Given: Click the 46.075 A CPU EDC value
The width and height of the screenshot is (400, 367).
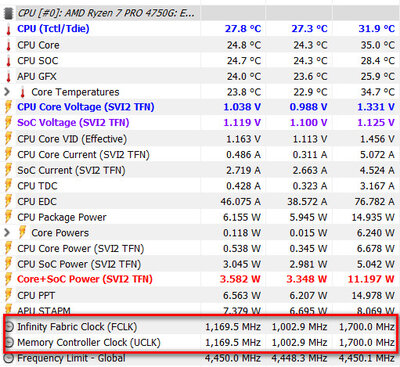Looking at the screenshot, I should pos(240,202).
